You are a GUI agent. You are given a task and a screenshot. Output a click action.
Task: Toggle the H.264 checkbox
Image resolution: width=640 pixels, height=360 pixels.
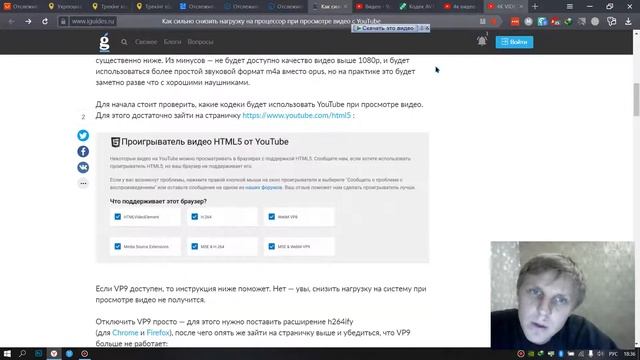[195, 217]
